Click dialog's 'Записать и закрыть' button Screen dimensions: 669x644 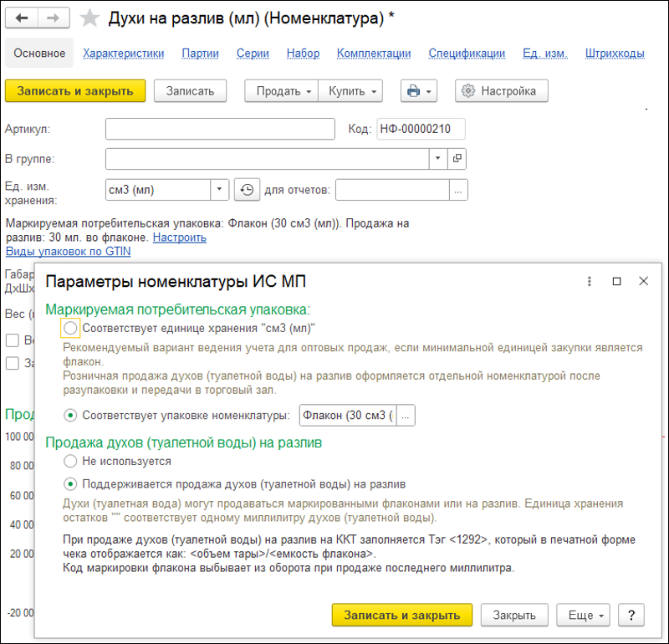point(402,615)
